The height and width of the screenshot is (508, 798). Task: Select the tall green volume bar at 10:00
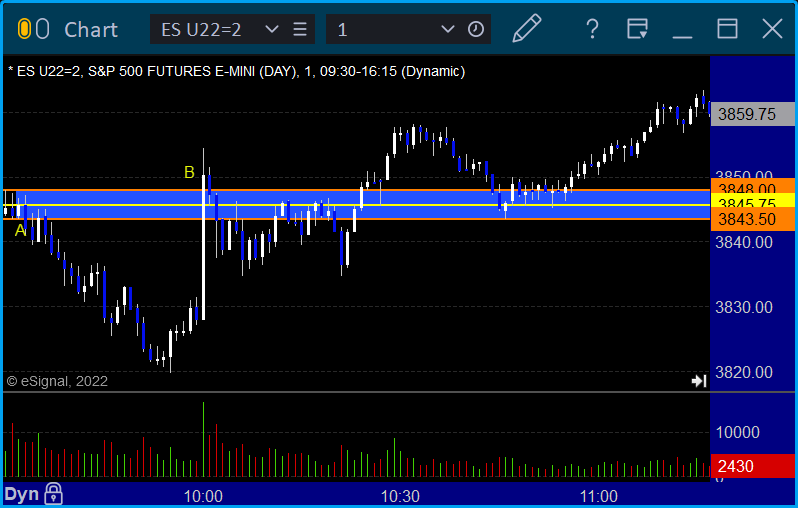204,439
